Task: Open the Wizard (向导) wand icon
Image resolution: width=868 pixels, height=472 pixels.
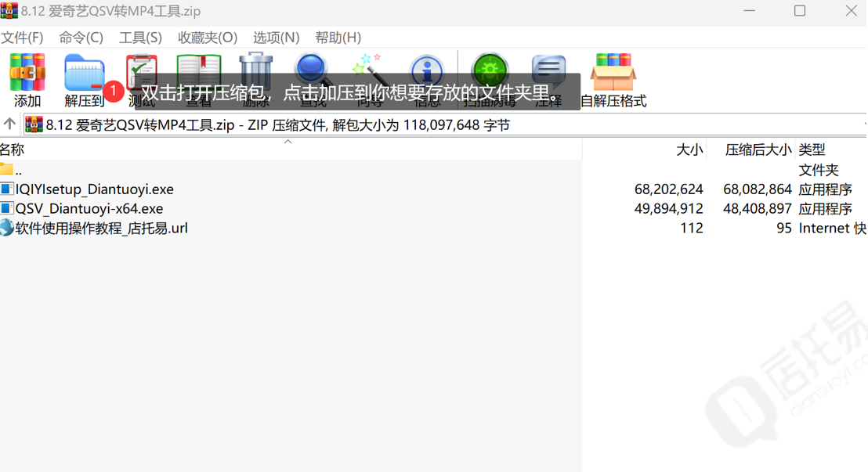Action: [x=370, y=70]
